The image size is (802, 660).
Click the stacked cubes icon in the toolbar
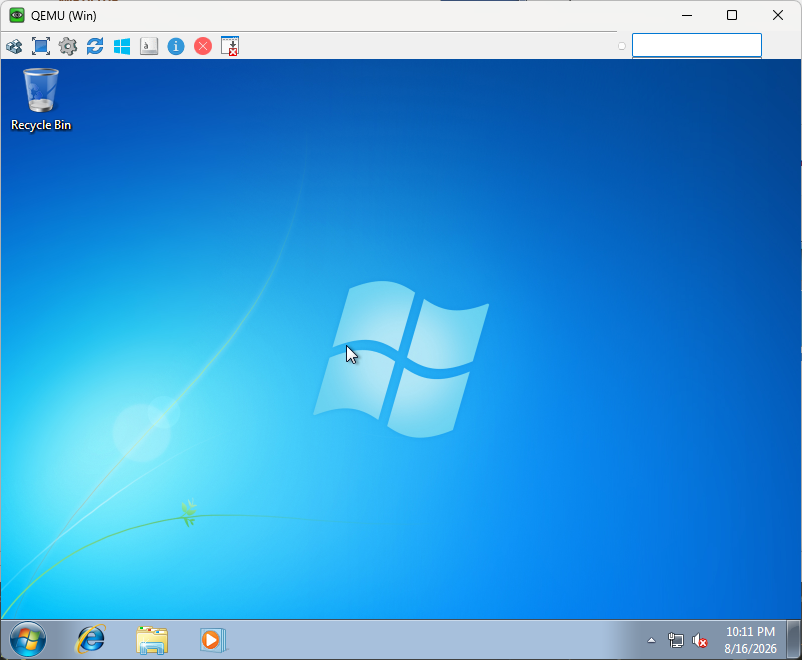(x=14, y=47)
